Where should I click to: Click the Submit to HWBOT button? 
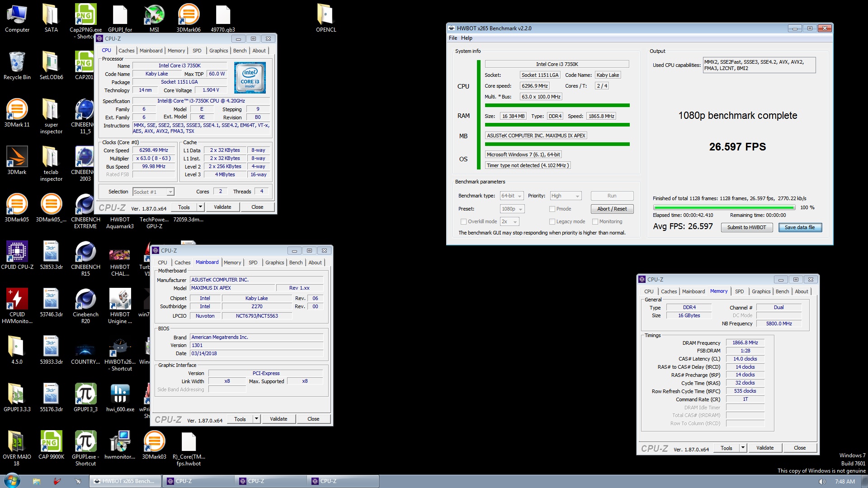746,227
